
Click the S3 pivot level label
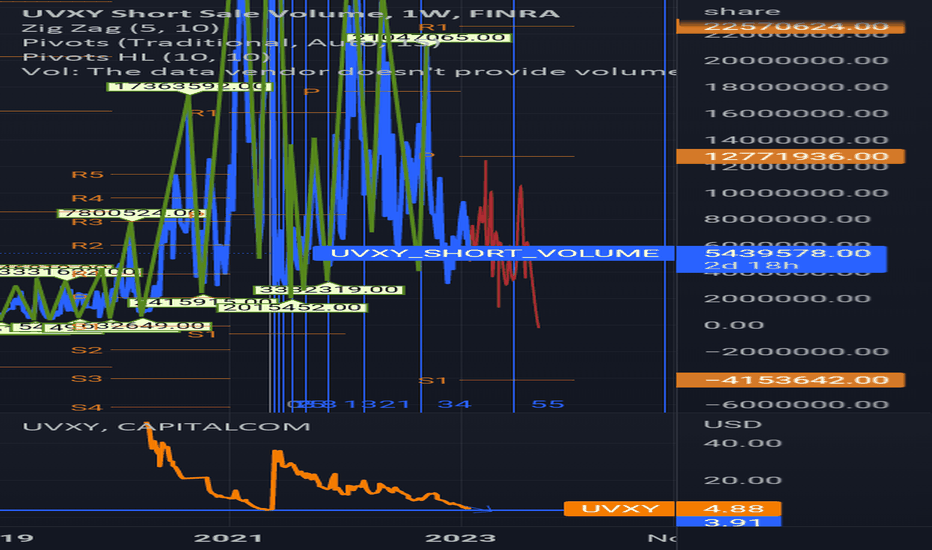point(87,379)
